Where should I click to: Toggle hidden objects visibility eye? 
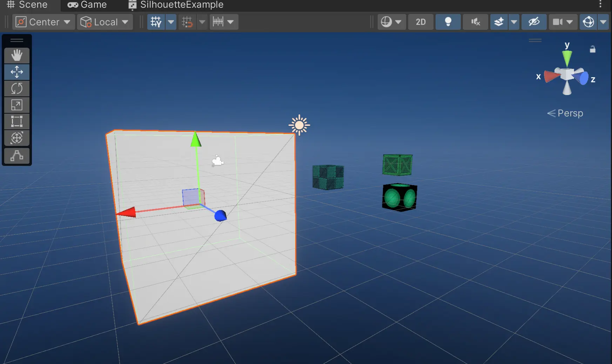(x=534, y=22)
